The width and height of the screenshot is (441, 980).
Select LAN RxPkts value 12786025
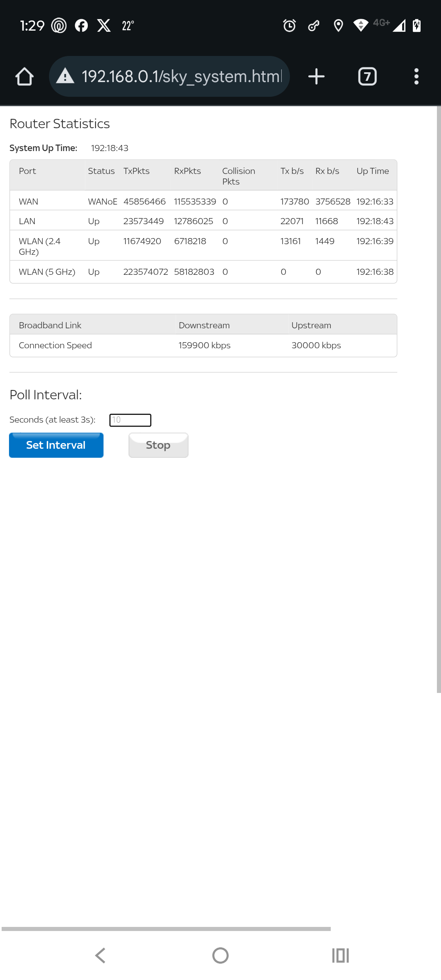(x=194, y=221)
